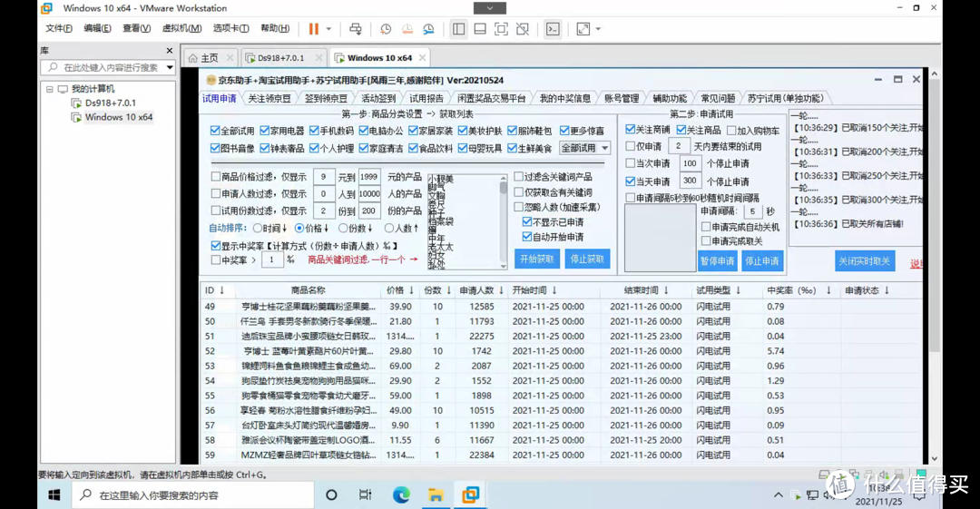Open the 文件(F) menu

coord(59,28)
